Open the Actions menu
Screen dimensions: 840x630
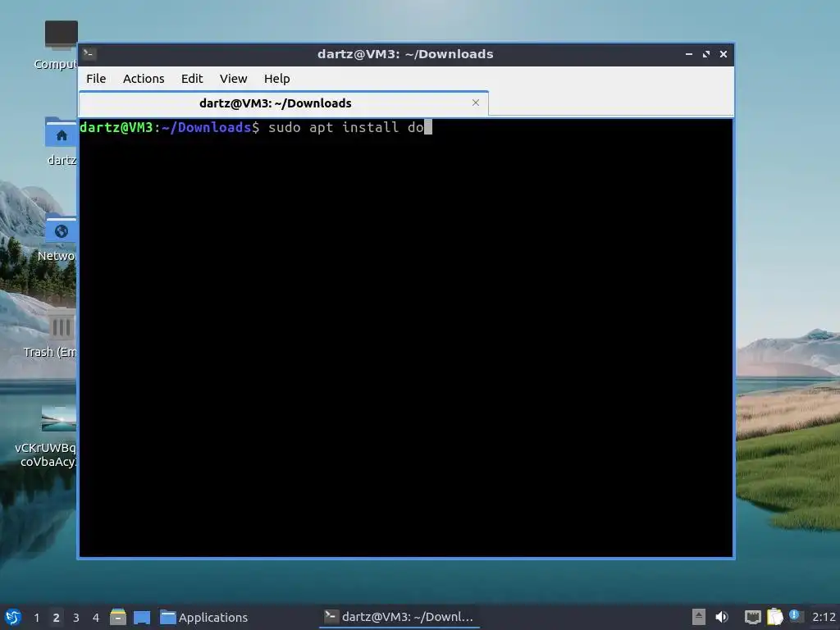click(144, 78)
